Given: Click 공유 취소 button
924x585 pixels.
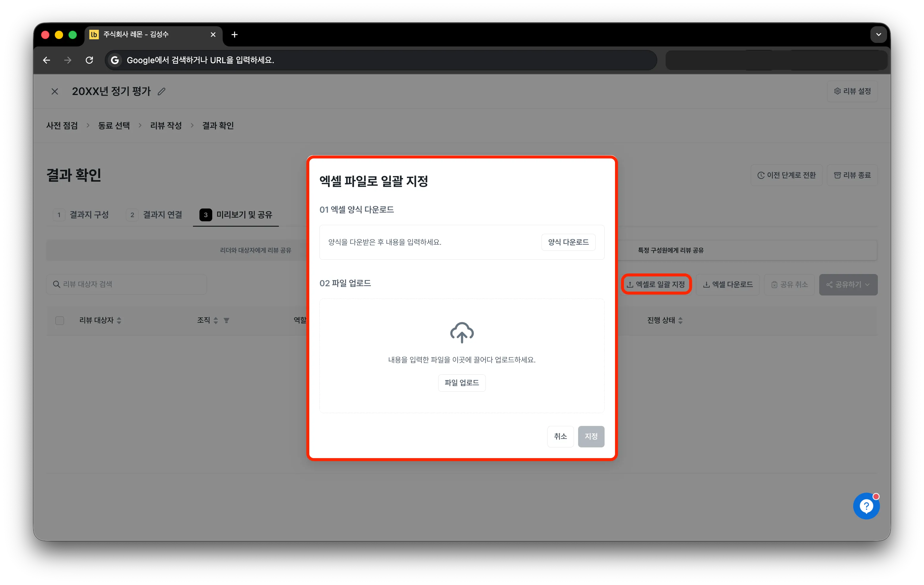Looking at the screenshot, I should pyautogui.click(x=789, y=284).
